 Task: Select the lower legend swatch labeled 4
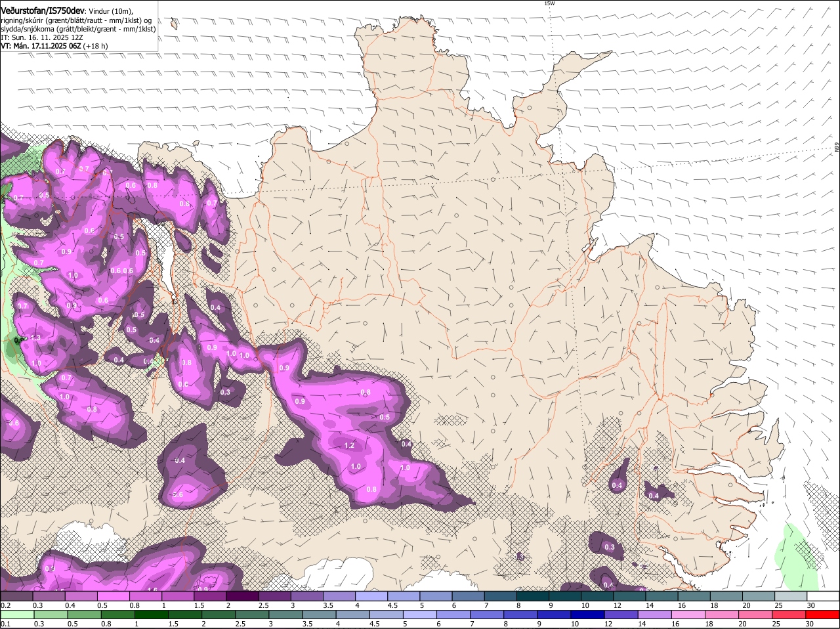click(x=352, y=615)
